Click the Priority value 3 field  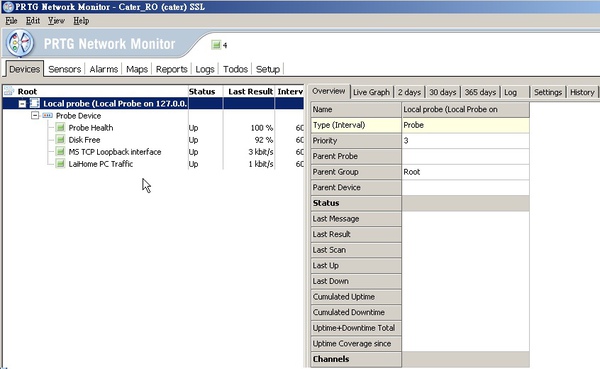[x=465, y=140]
